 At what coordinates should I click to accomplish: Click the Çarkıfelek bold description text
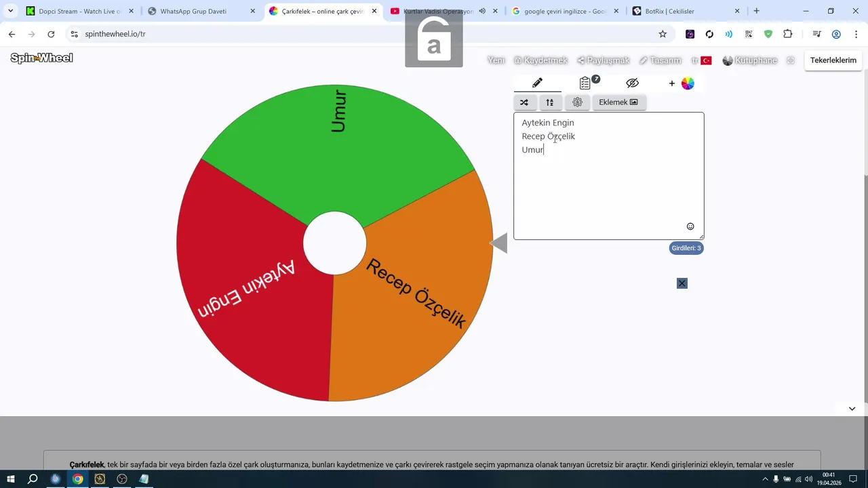[x=87, y=465]
